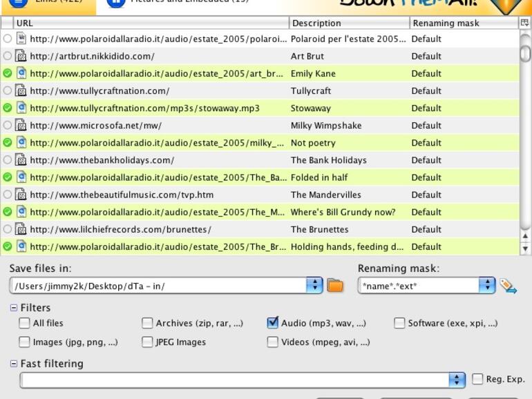Enable the JPEG Images filter
Viewport: 532px width, 399px height.
(147, 342)
